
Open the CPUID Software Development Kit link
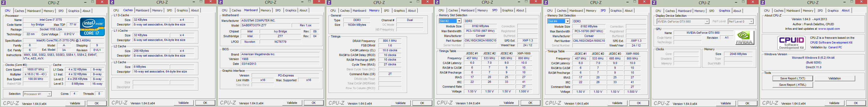point(831,42)
